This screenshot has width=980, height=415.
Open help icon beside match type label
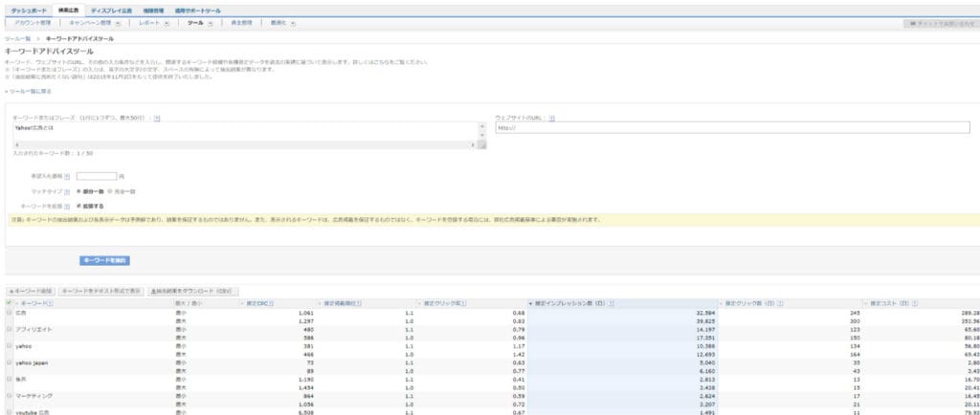pyautogui.click(x=67, y=191)
